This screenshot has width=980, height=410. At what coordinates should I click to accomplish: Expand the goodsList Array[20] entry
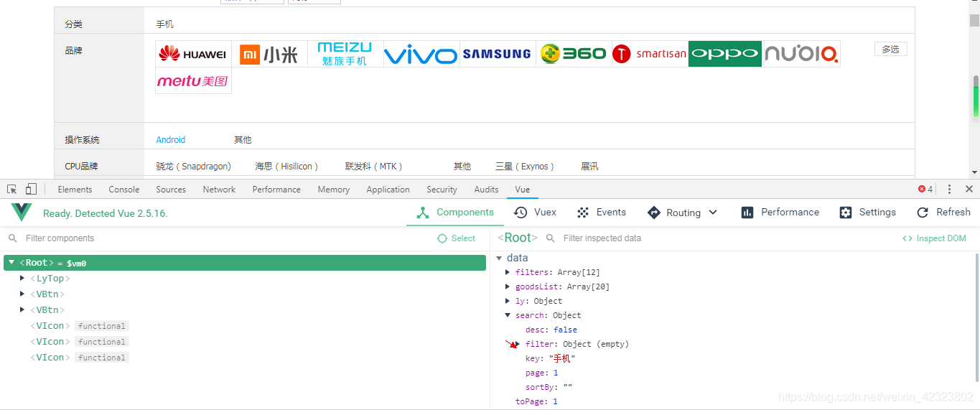pos(508,286)
